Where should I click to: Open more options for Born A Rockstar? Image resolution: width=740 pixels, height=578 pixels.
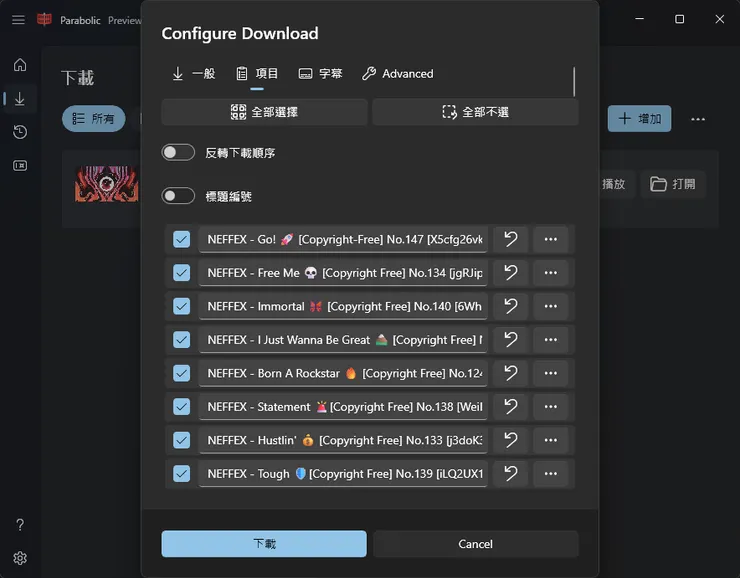click(x=551, y=373)
